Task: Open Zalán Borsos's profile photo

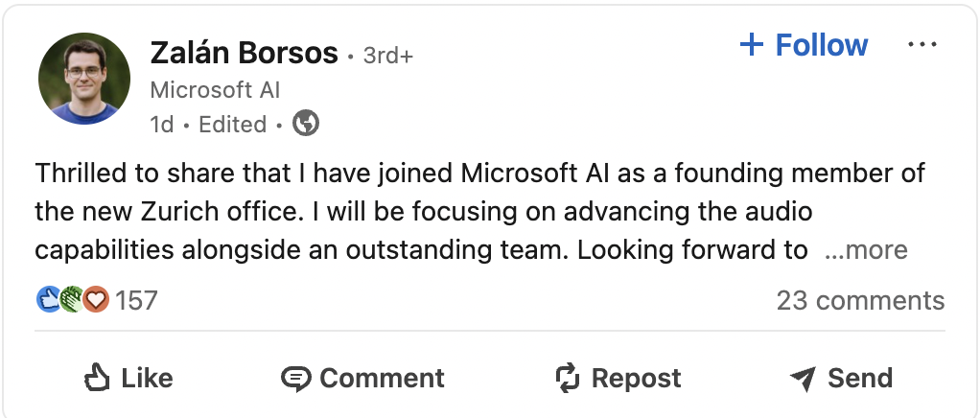Action: (84, 79)
